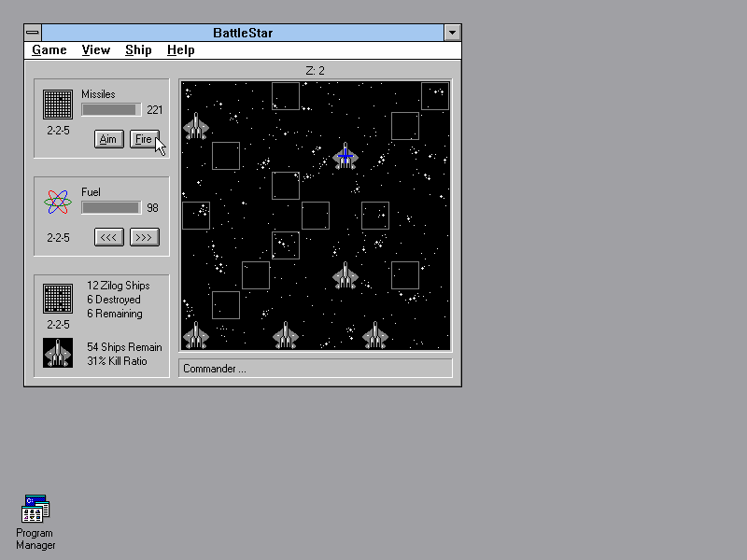Pick the middle ship on the bottom row
This screenshot has width=747, height=560.
tap(286, 335)
